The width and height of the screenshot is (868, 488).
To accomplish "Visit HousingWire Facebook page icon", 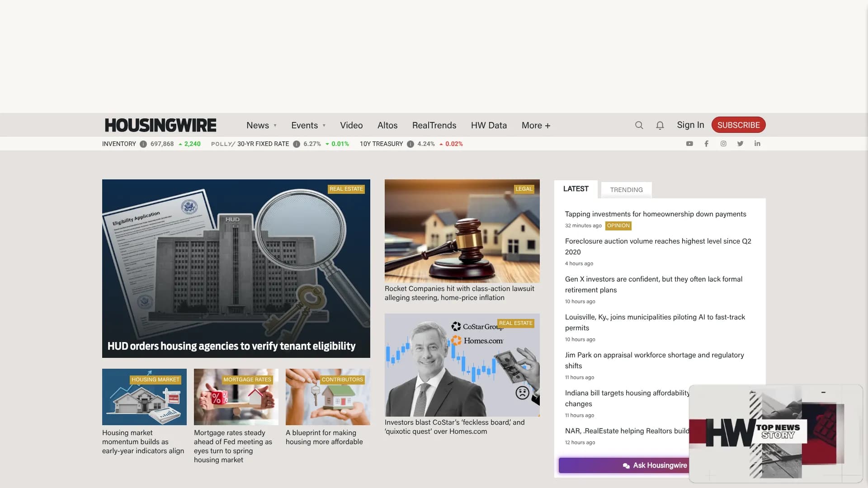I will pyautogui.click(x=706, y=144).
